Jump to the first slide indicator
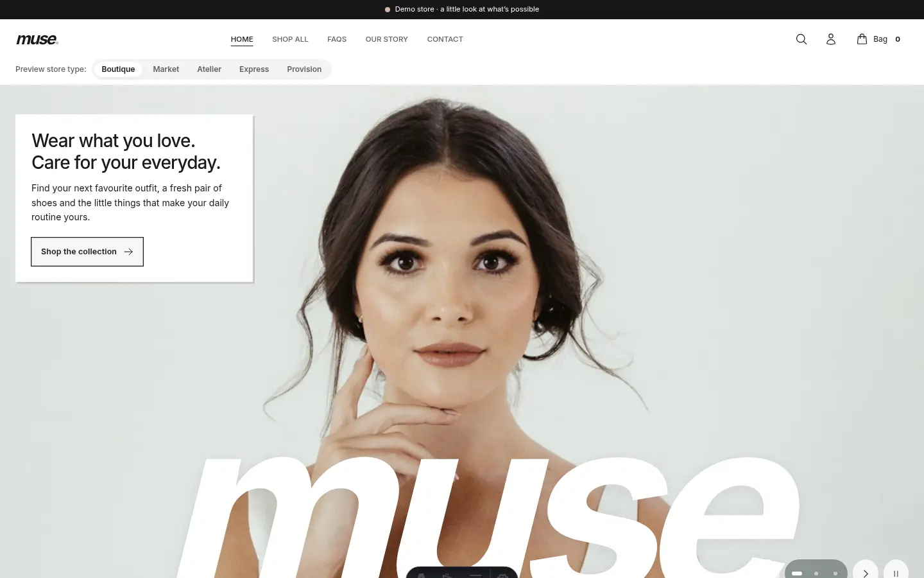The image size is (924, 578). (x=797, y=573)
